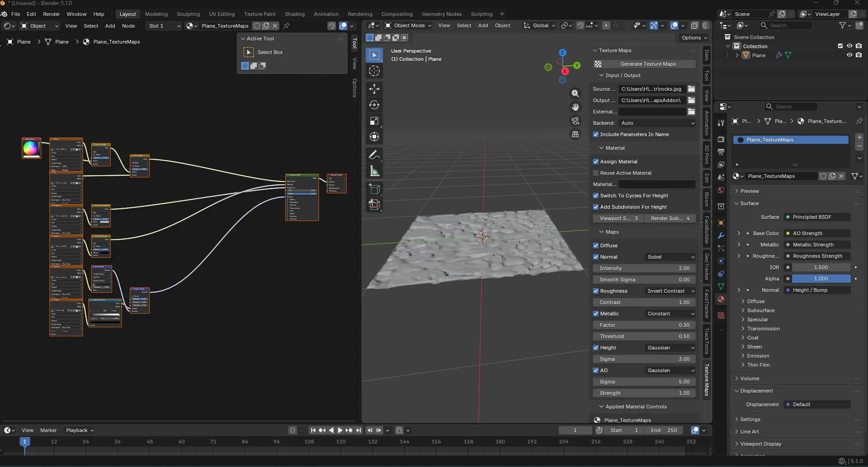Open Output properties tab icon

click(x=721, y=152)
